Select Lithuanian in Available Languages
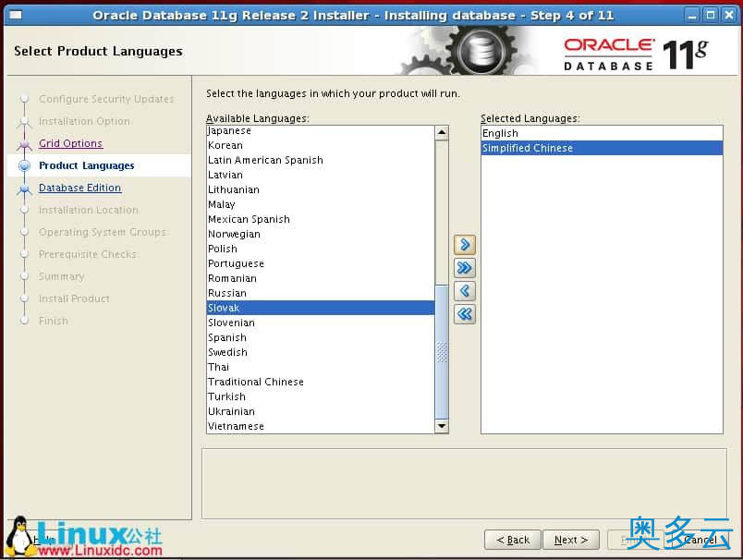 (321, 189)
